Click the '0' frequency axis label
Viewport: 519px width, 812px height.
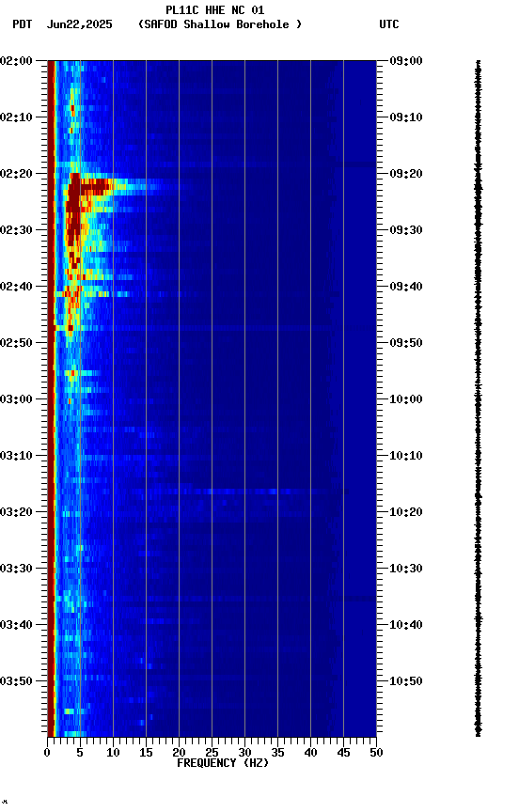point(47,753)
